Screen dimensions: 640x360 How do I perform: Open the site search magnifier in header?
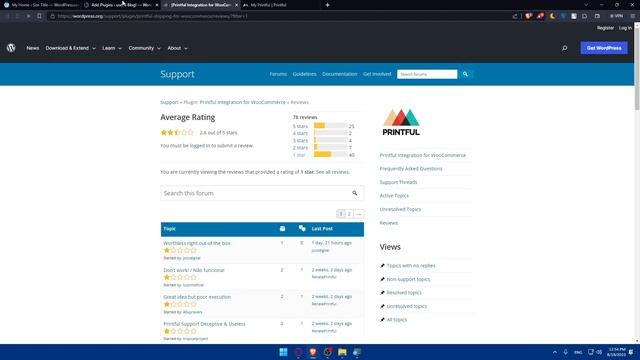click(x=564, y=48)
